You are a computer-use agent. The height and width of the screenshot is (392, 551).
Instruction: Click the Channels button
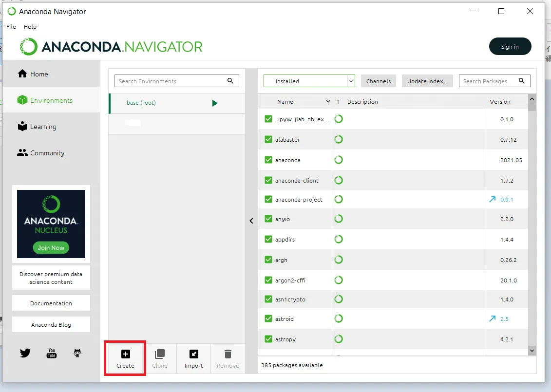point(379,81)
